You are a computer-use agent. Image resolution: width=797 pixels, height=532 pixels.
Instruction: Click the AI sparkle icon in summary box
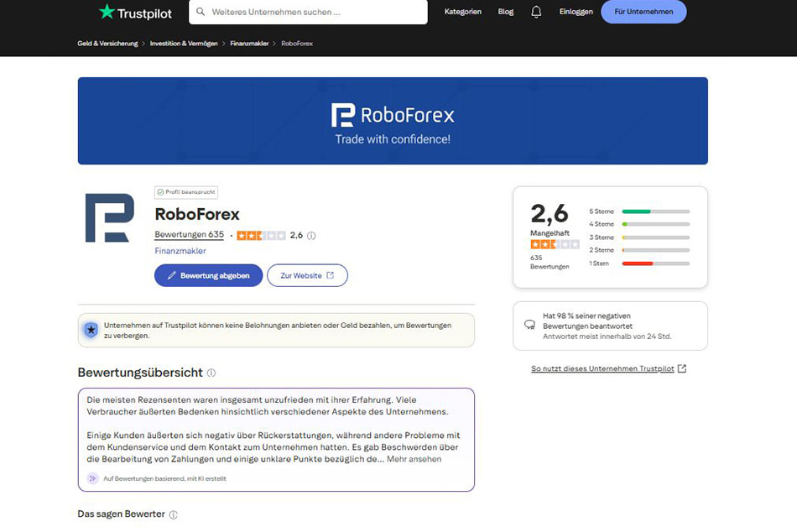[92, 478]
